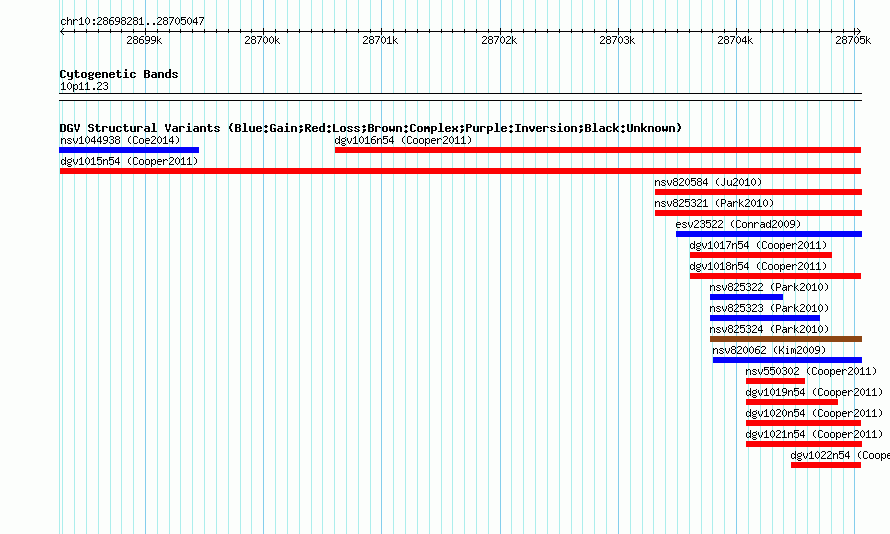This screenshot has width=890, height=534.
Task: Open dgv1020n54 (Cooper2011) variant label
Action: (815, 413)
